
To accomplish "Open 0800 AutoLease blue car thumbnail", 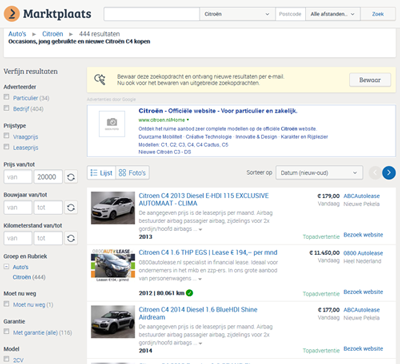I will pyautogui.click(x=113, y=265).
